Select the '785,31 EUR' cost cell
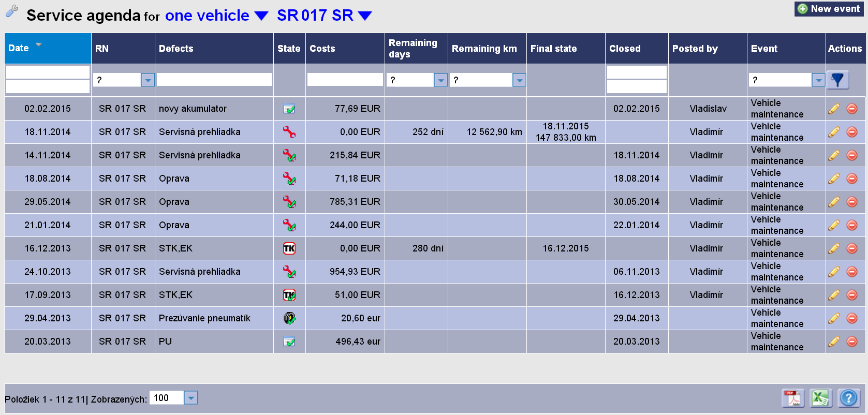 pos(345,202)
